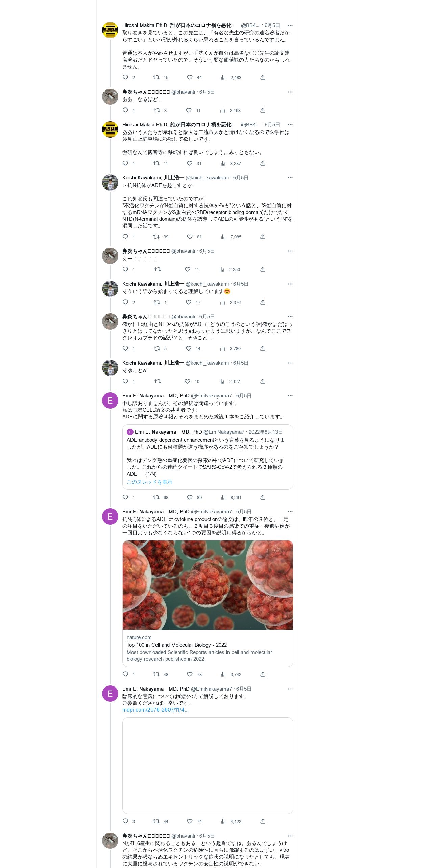Reply to the Emi Nakayama tweet with 68 retweets
434x868 pixels.
click(x=125, y=497)
